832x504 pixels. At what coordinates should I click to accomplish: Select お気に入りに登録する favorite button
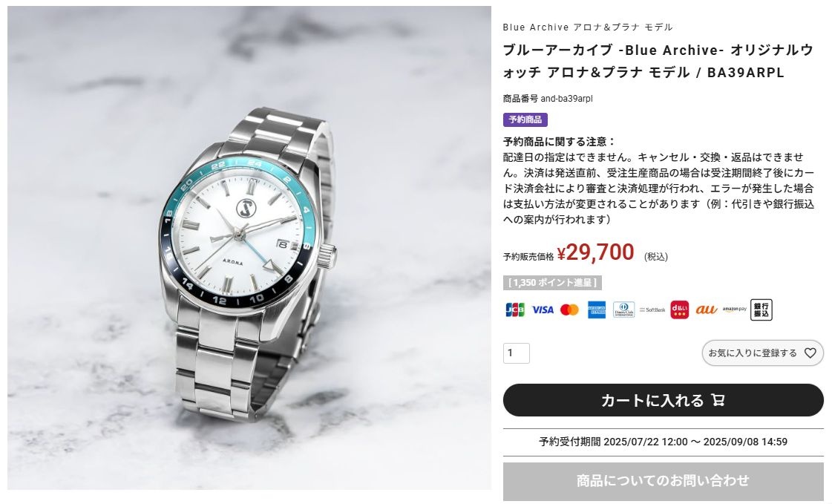click(762, 353)
